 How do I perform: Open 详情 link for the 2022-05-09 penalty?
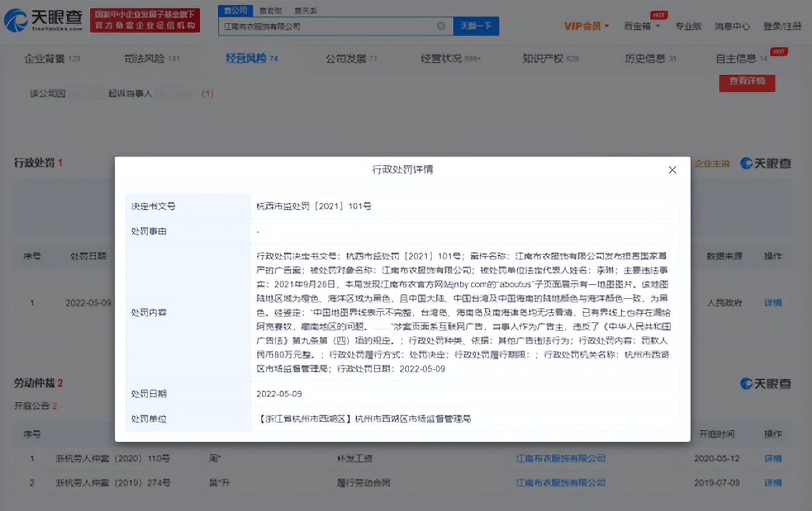773,303
